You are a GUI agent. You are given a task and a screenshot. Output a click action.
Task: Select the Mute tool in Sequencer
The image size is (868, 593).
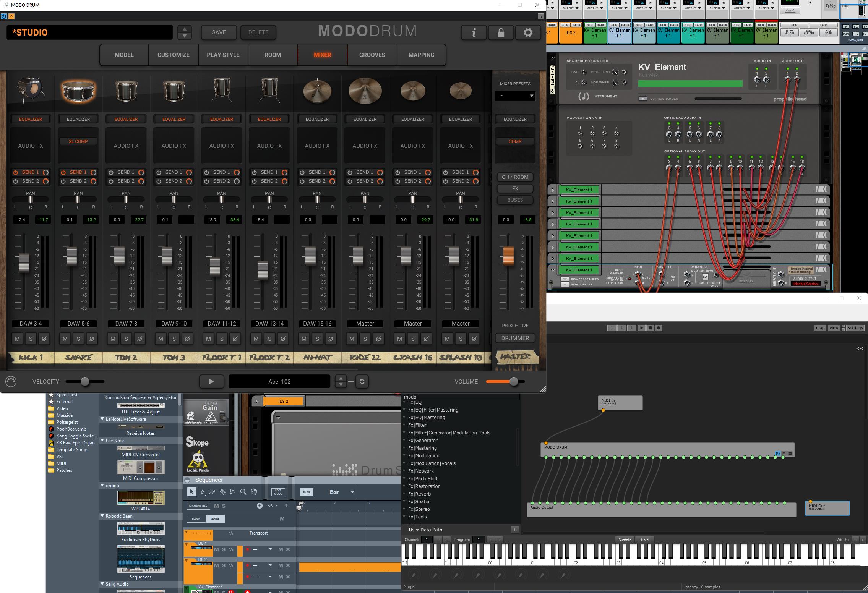click(233, 492)
